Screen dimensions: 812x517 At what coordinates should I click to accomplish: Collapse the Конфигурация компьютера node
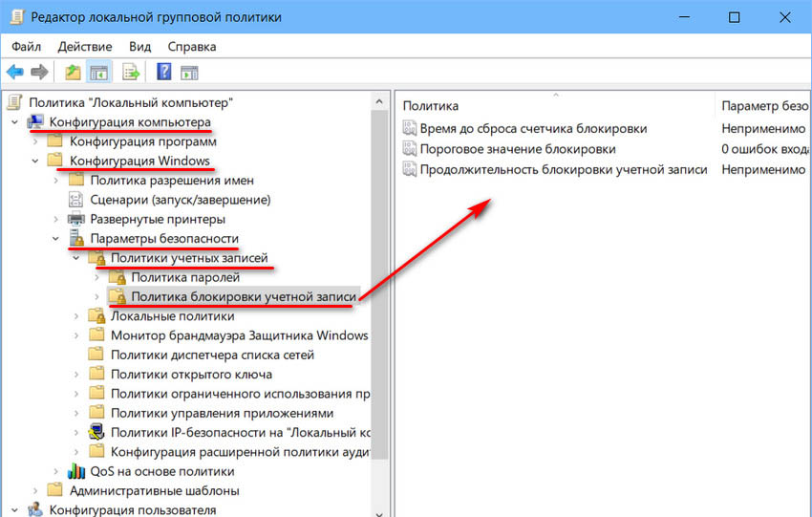pyautogui.click(x=15, y=122)
